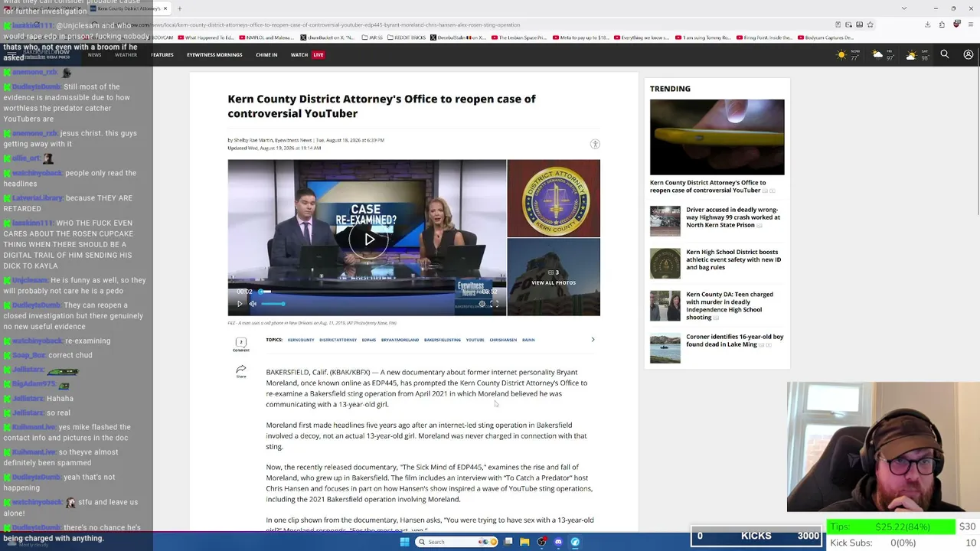Open the BRYANTMORELAND topic tag
The width and height of the screenshot is (980, 551).
[x=400, y=340]
